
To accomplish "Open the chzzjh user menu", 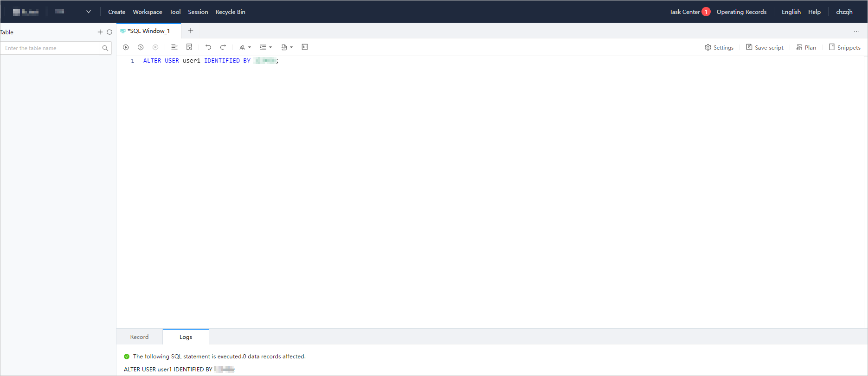I will coord(844,12).
